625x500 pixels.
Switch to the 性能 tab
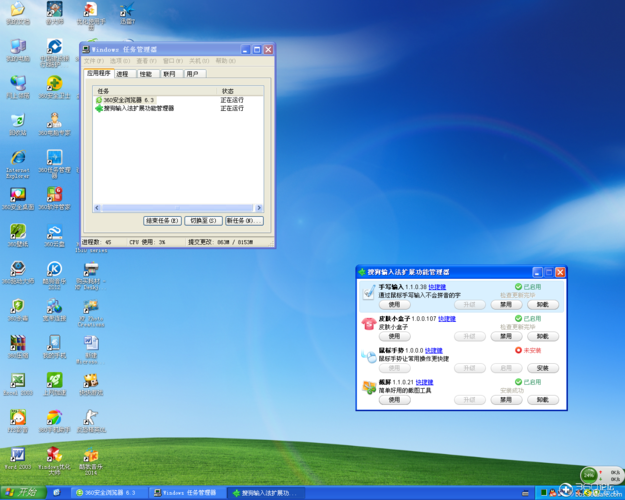148,74
